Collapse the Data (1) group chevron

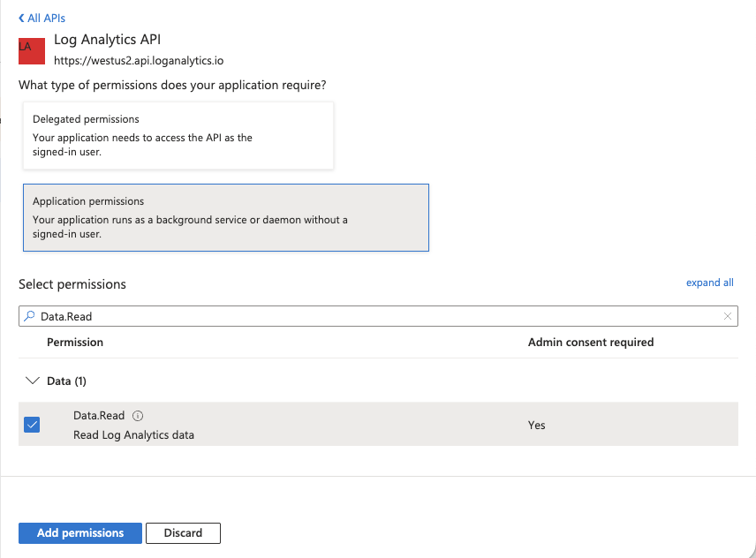(x=33, y=381)
